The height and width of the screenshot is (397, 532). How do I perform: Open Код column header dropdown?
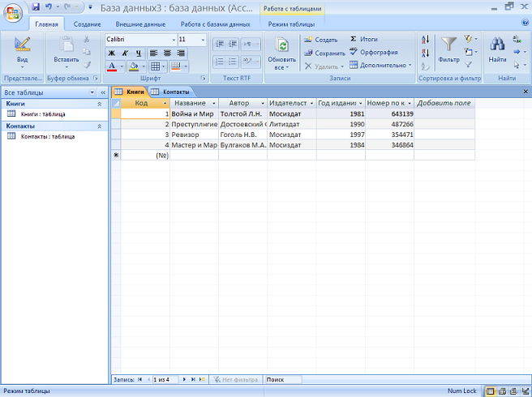coord(165,104)
